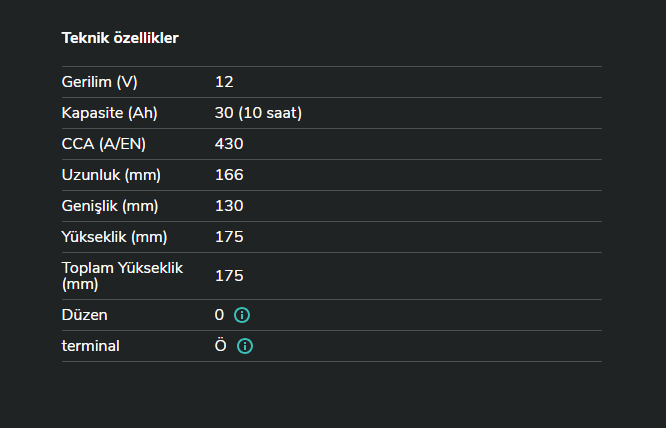Select the Kapasite (Ah) label
This screenshot has height=428, width=666.
pyautogui.click(x=106, y=113)
